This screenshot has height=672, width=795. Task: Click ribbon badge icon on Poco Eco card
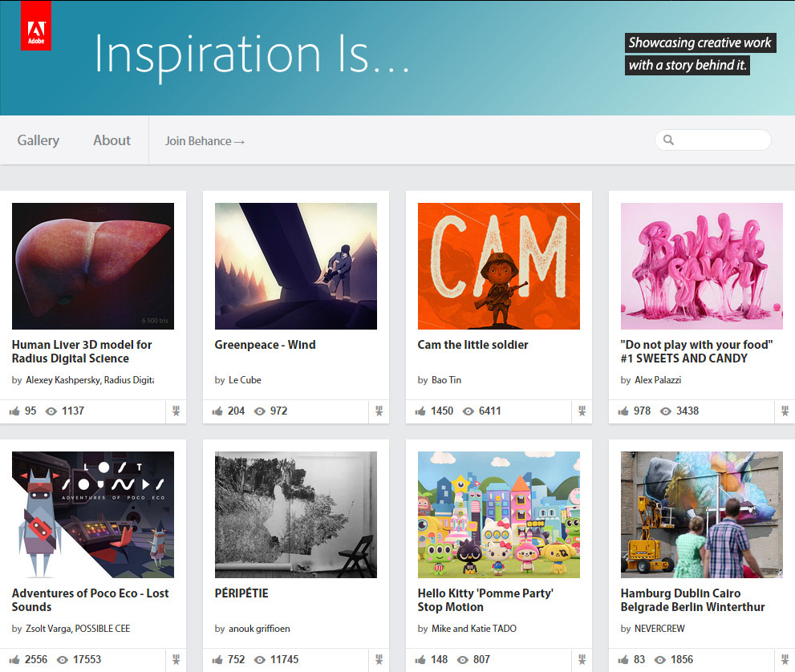coord(176,659)
